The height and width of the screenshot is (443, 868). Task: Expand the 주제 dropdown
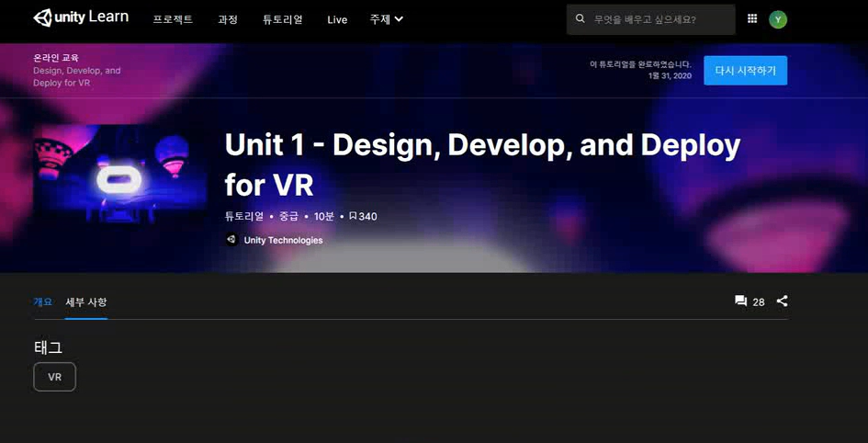pyautogui.click(x=387, y=19)
